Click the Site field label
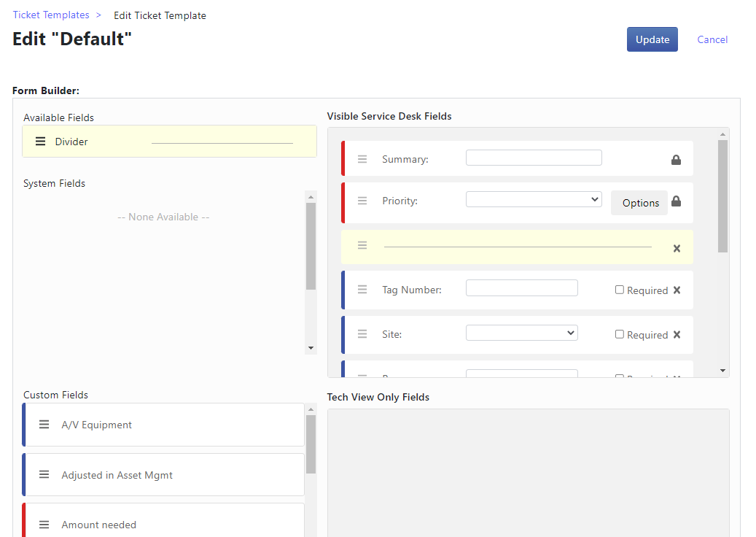The image size is (756, 537). click(392, 334)
